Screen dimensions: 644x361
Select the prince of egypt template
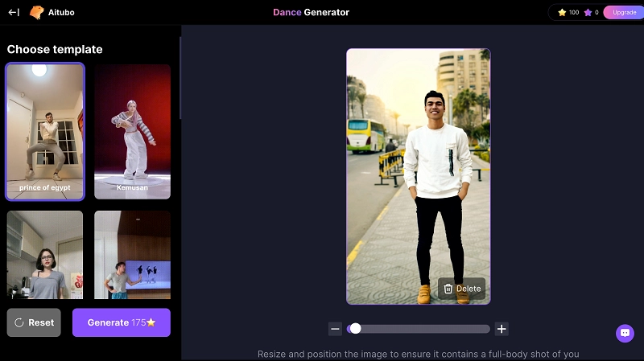[45, 131]
